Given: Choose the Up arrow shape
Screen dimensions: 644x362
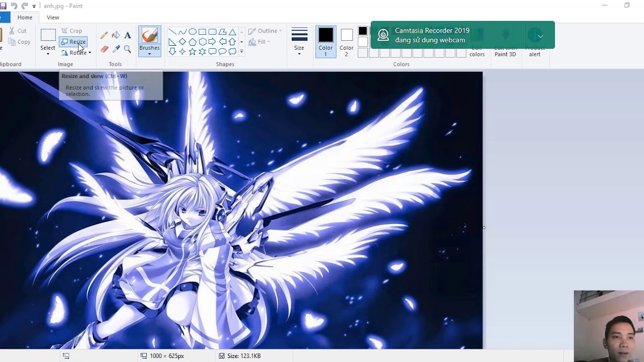Looking at the screenshot, I should pos(232,42).
